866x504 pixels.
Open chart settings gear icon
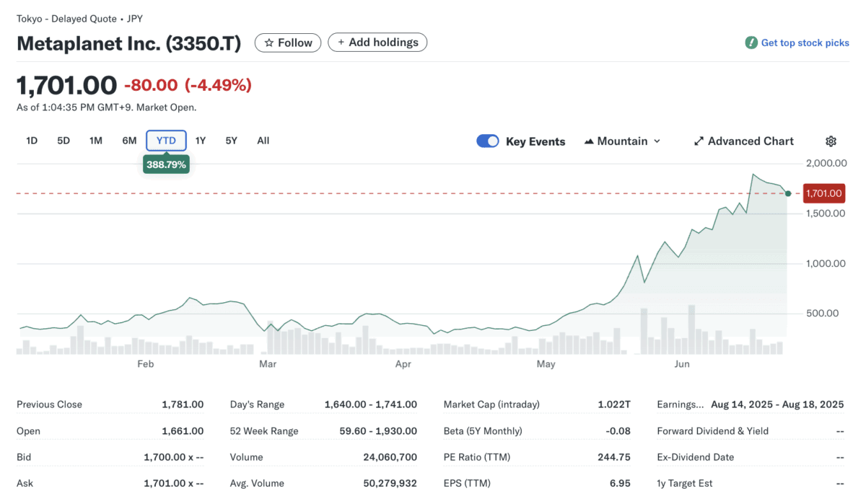[x=831, y=141]
